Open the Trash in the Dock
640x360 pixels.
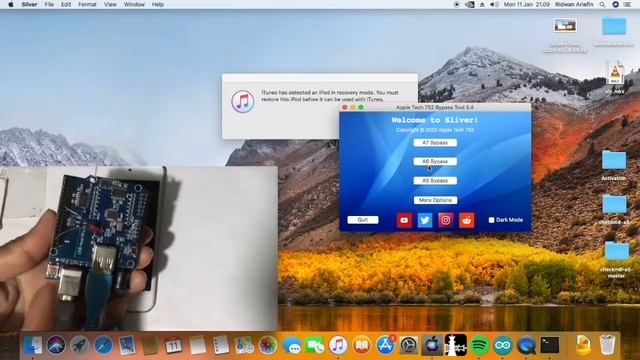tap(607, 345)
